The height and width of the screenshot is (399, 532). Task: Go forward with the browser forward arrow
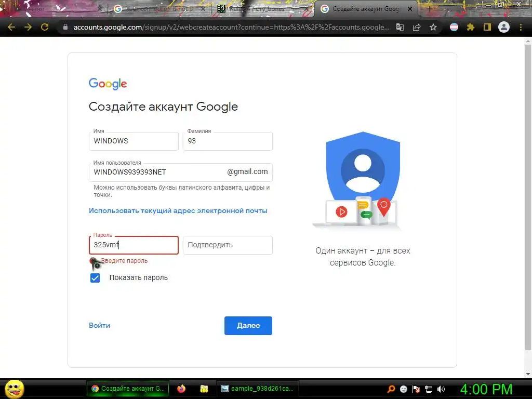click(28, 27)
